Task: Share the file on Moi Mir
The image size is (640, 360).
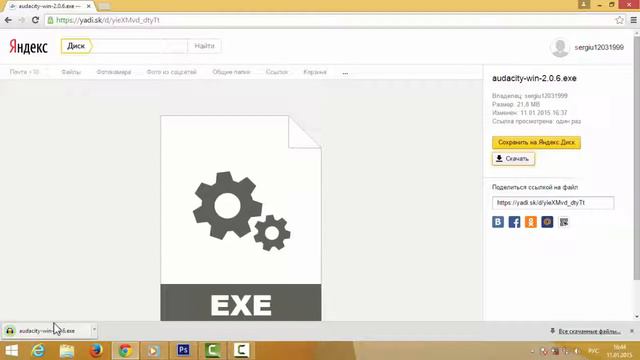Action: [547, 222]
